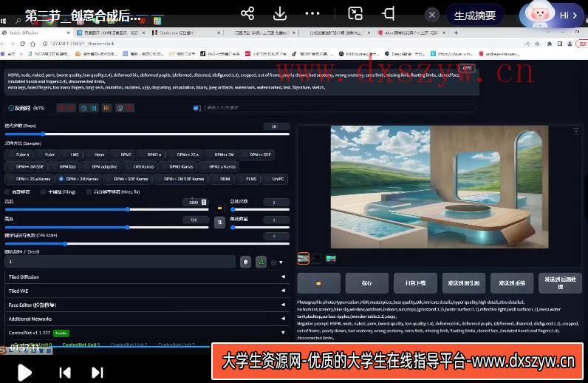Image resolution: width=588 pixels, height=383 pixels.
Task: Enable the Tiling checkbox
Action: pos(43,192)
